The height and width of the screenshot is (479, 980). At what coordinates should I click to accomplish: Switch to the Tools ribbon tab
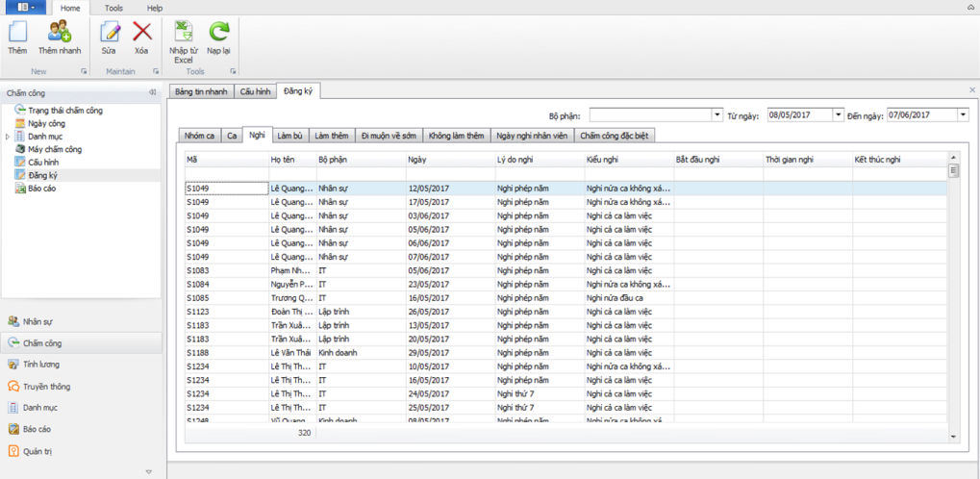pos(113,8)
